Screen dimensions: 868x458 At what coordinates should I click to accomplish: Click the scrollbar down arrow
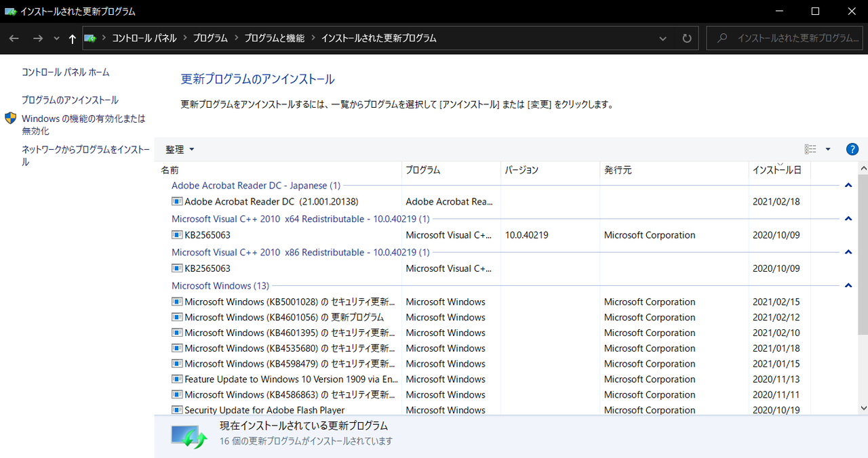863,408
